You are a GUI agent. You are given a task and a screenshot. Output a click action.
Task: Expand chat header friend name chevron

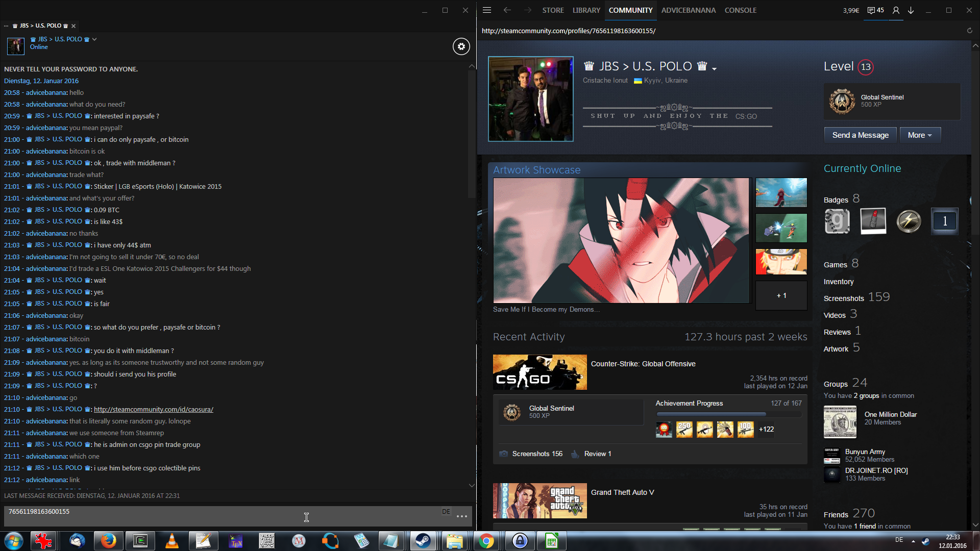[x=94, y=39]
